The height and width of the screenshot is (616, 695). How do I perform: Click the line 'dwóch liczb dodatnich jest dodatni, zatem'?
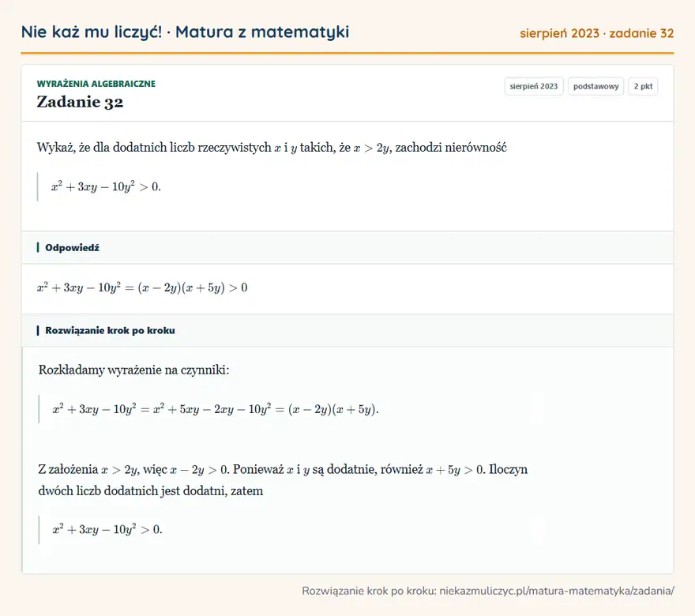pyautogui.click(x=151, y=491)
